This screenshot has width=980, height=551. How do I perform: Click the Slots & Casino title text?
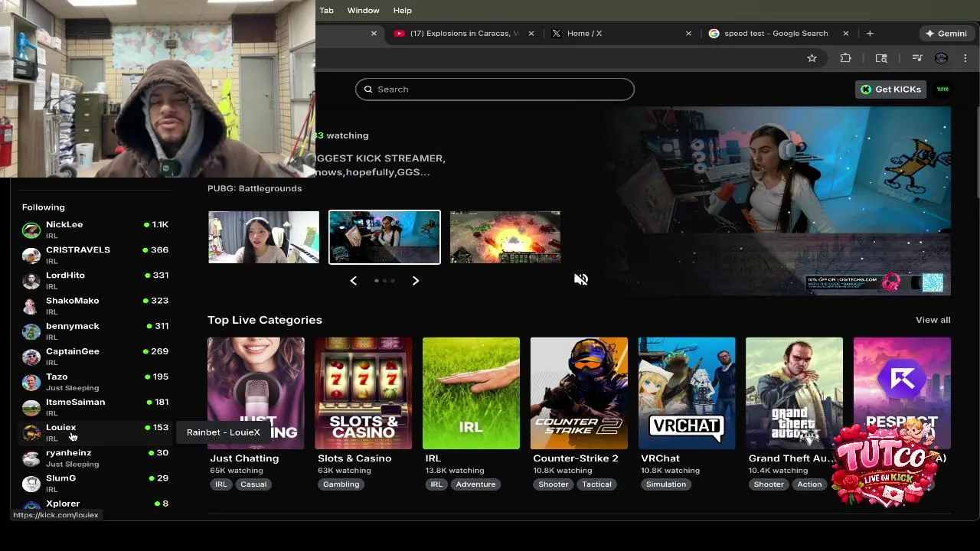354,458
